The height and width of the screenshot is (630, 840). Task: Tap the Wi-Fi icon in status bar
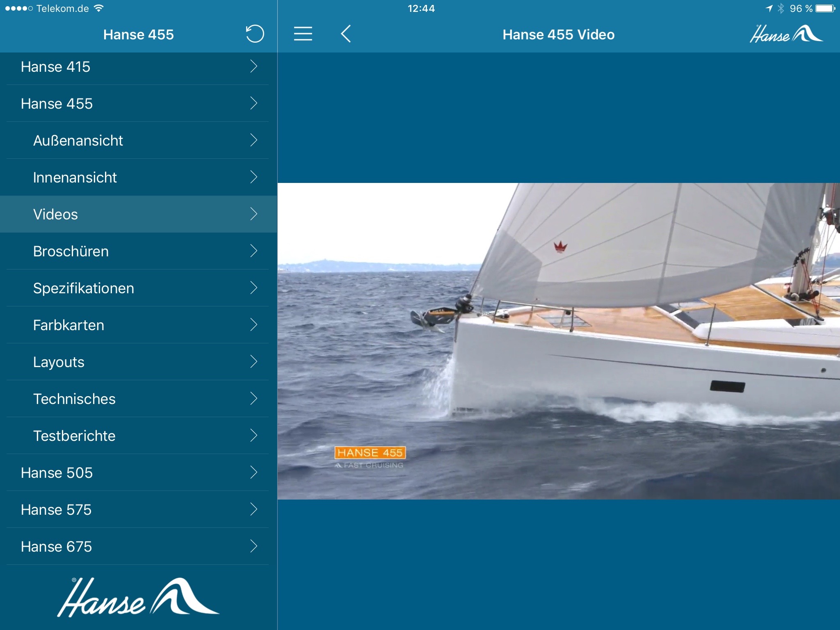coord(98,8)
